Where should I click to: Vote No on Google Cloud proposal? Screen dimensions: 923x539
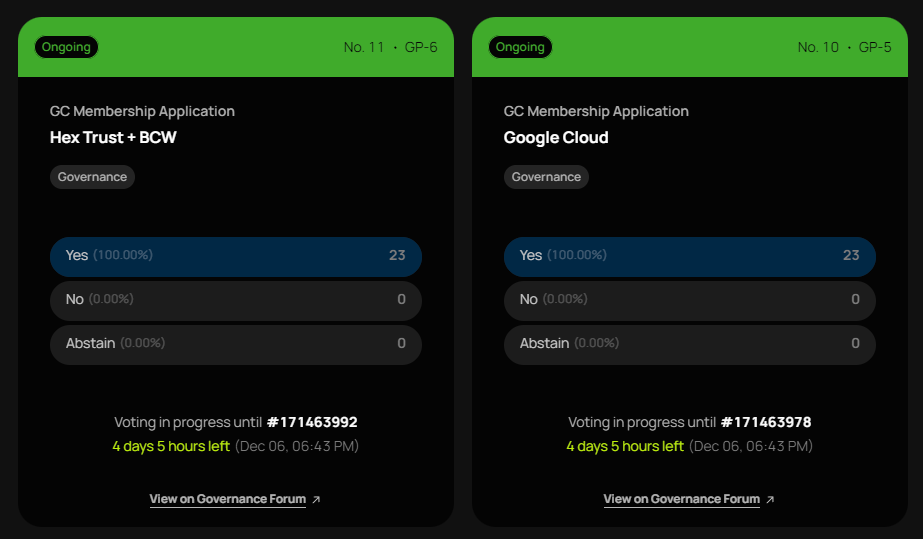[690, 301]
